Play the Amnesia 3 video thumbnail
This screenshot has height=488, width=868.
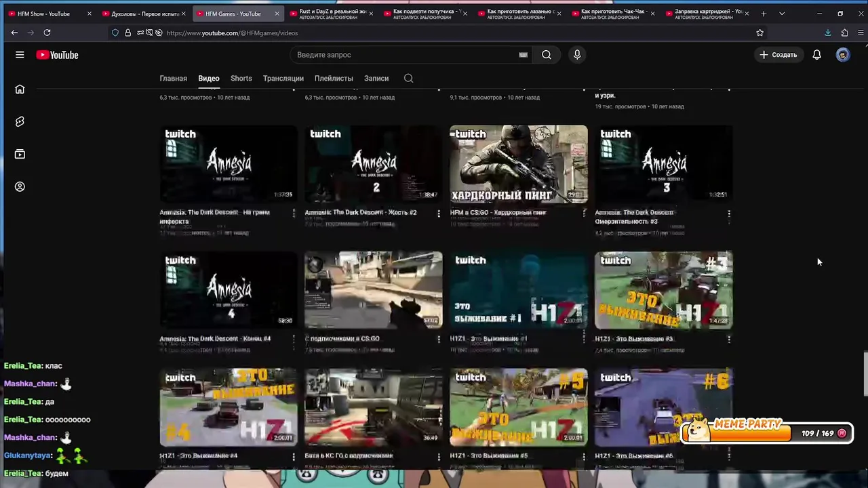(664, 164)
